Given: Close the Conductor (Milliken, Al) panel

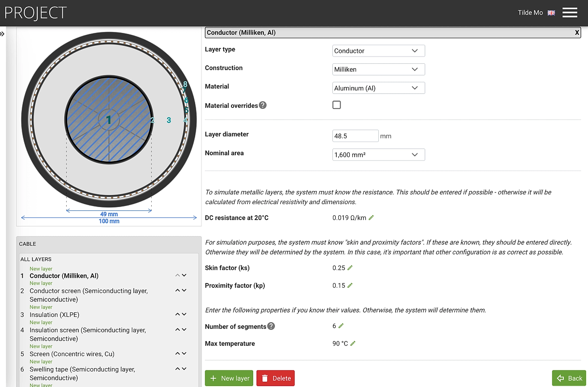Looking at the screenshot, I should [x=577, y=33].
